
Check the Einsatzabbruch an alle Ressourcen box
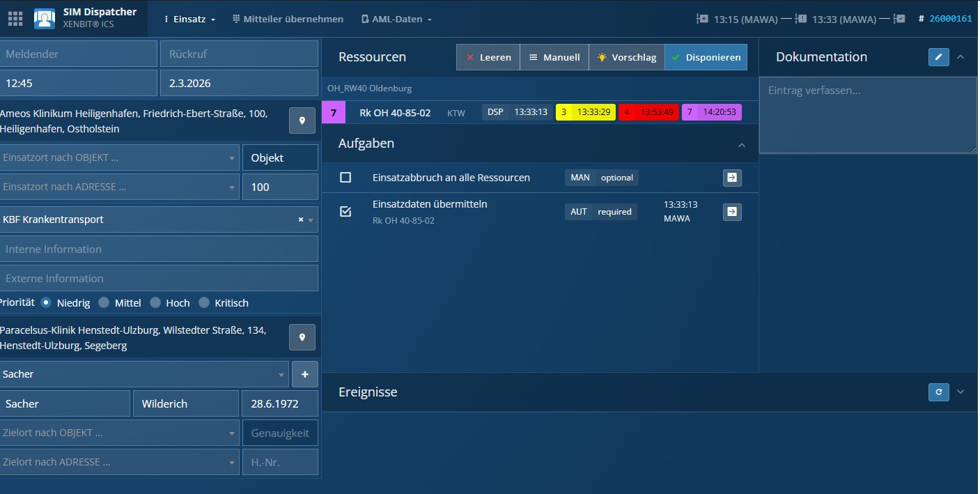tap(345, 178)
